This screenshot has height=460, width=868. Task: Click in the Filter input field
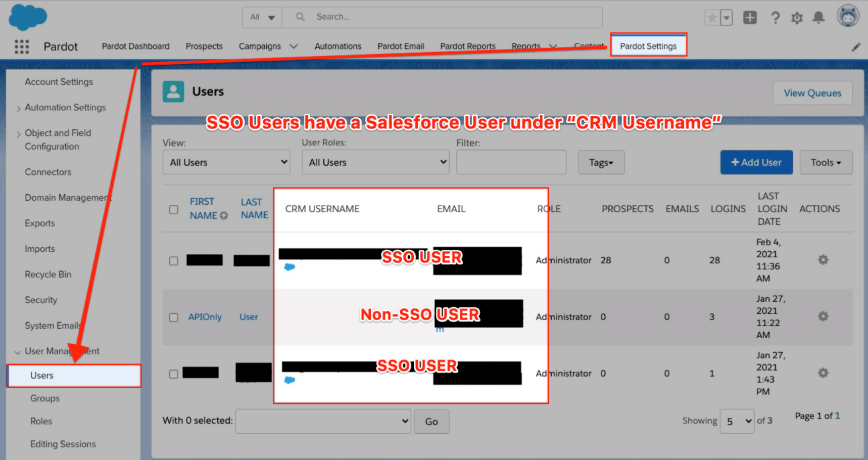click(511, 162)
